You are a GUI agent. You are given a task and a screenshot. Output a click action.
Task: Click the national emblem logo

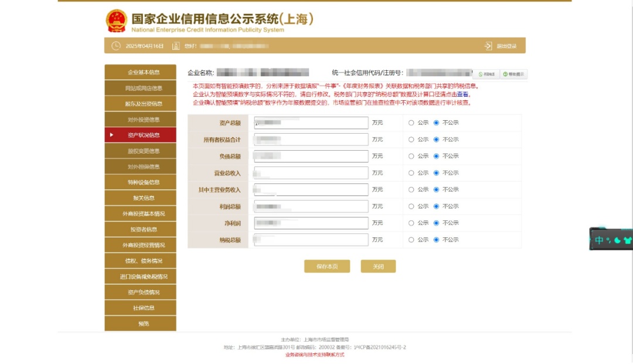coord(116,21)
